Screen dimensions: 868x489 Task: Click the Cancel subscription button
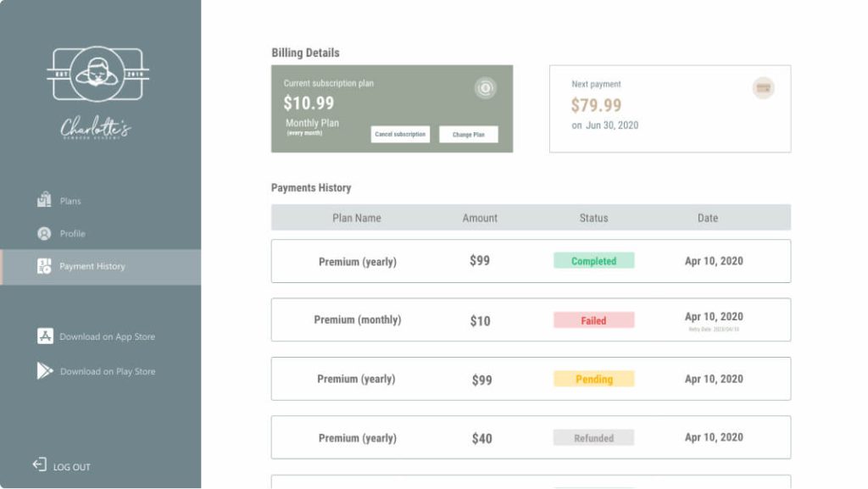click(400, 135)
